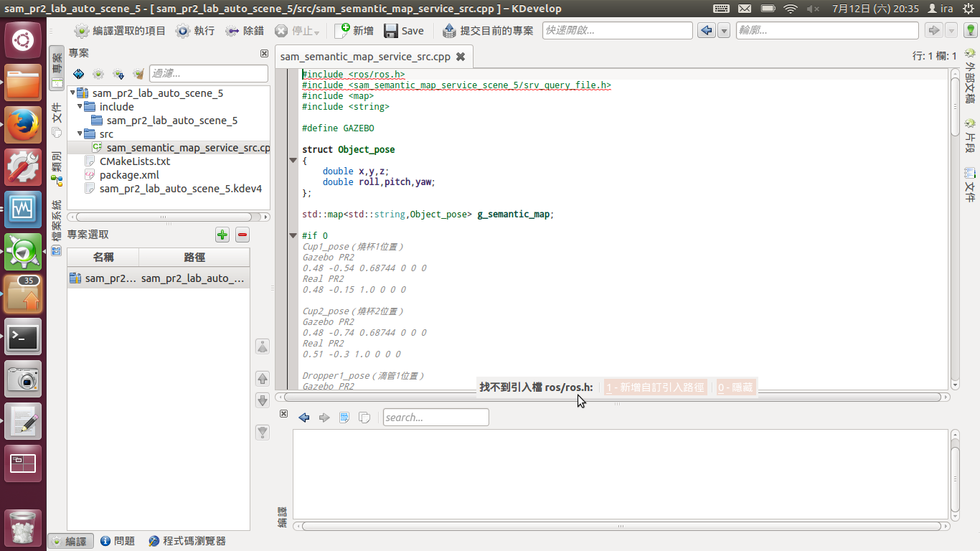Click red minus remove from selection button

242,235
